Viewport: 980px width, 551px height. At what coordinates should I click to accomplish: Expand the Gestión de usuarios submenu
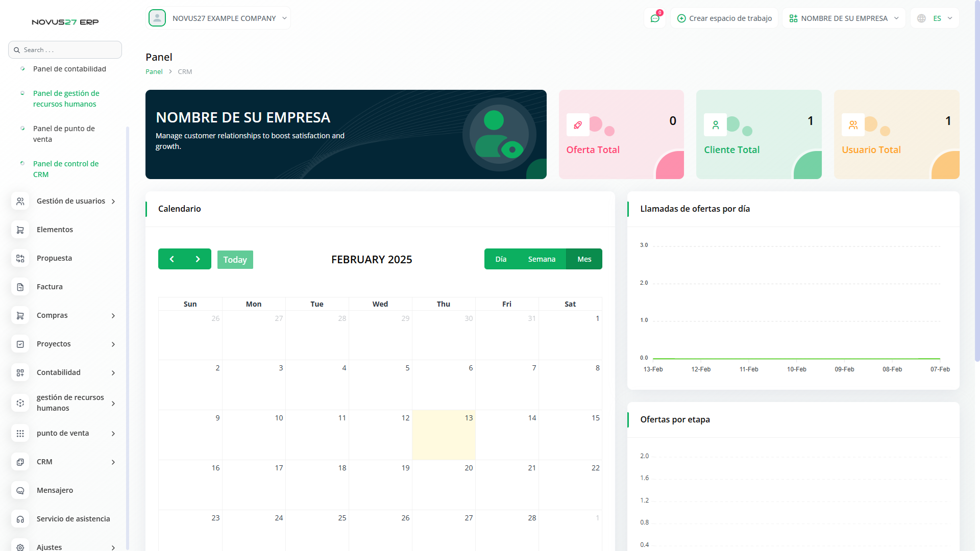click(113, 202)
